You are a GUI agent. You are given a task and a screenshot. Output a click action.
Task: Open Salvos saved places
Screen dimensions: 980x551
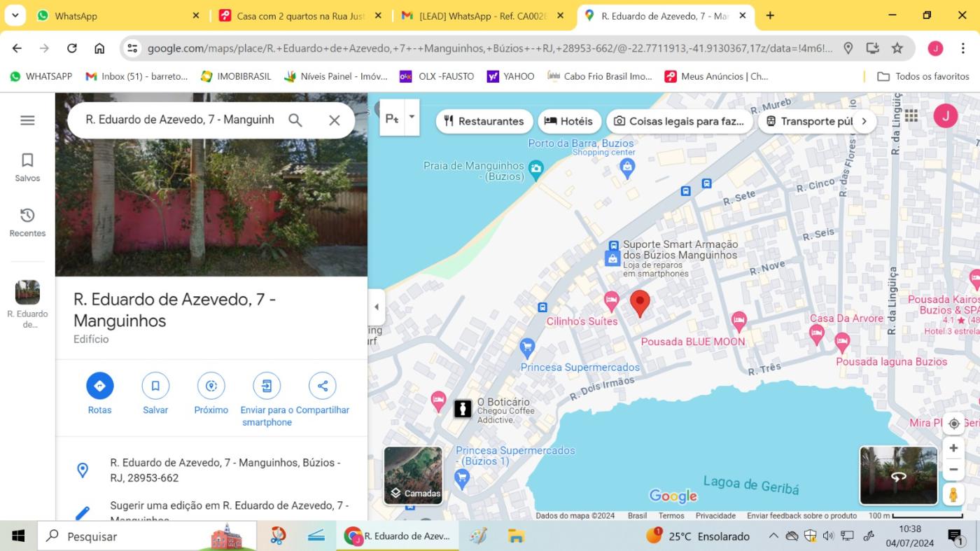coord(27,167)
